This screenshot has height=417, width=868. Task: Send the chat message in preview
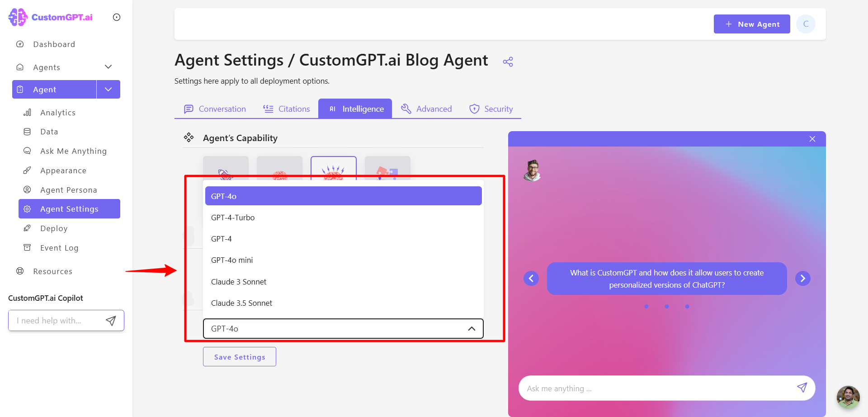pyautogui.click(x=802, y=388)
